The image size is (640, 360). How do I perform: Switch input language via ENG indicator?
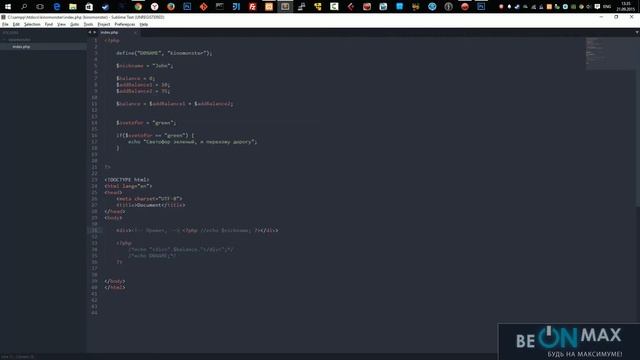point(607,7)
